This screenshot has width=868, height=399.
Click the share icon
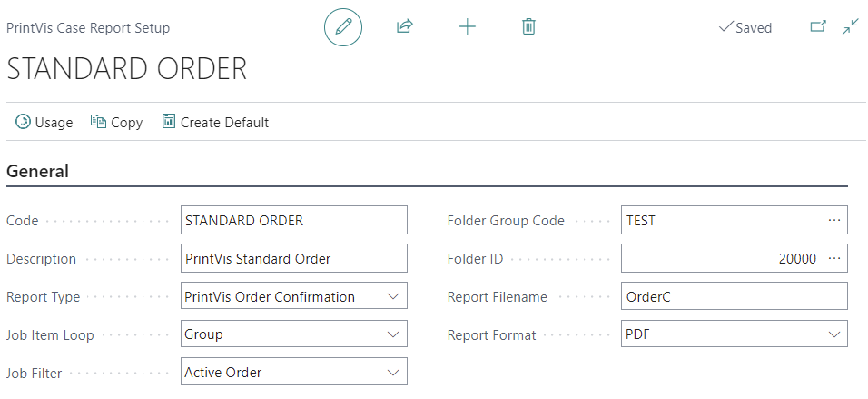click(x=405, y=27)
